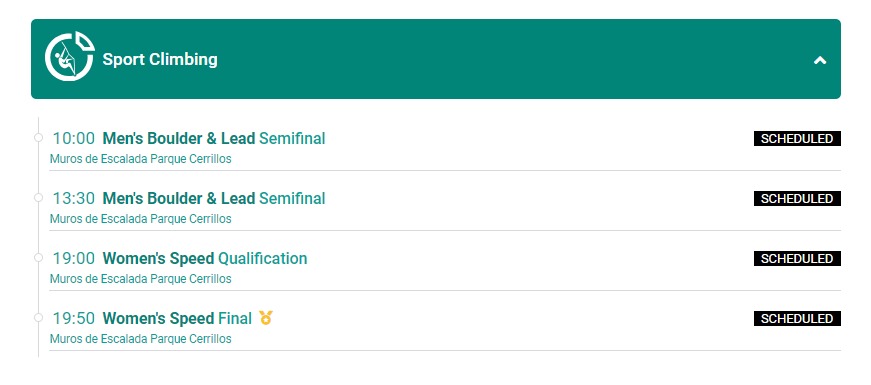Collapse the Sport Climbing section chevron
This screenshot has width=871, height=385.
point(820,60)
